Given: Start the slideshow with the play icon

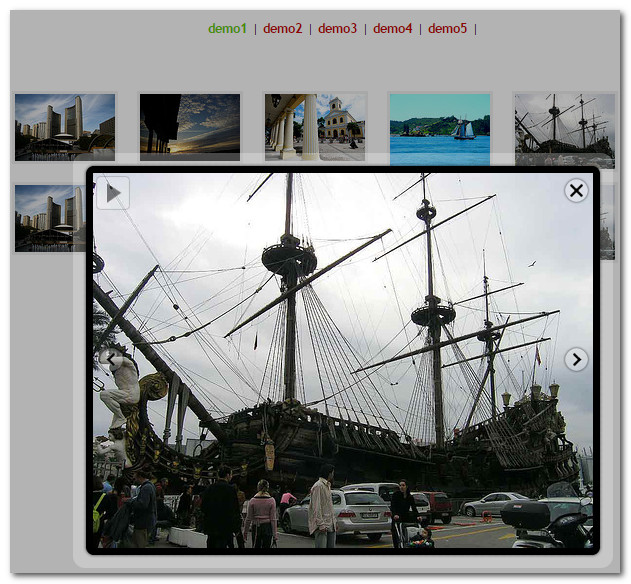Looking at the screenshot, I should 113,193.
